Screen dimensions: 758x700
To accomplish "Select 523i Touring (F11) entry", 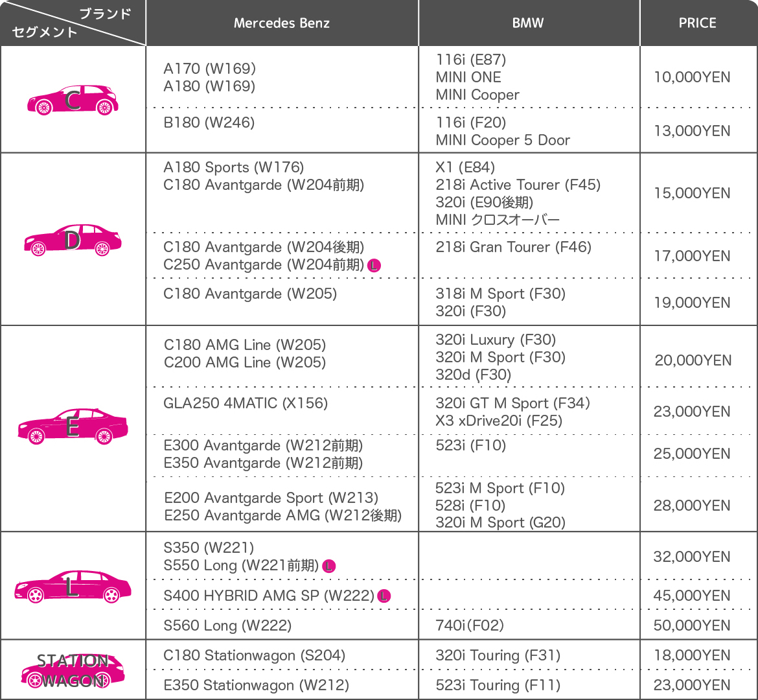I will pos(498,686).
